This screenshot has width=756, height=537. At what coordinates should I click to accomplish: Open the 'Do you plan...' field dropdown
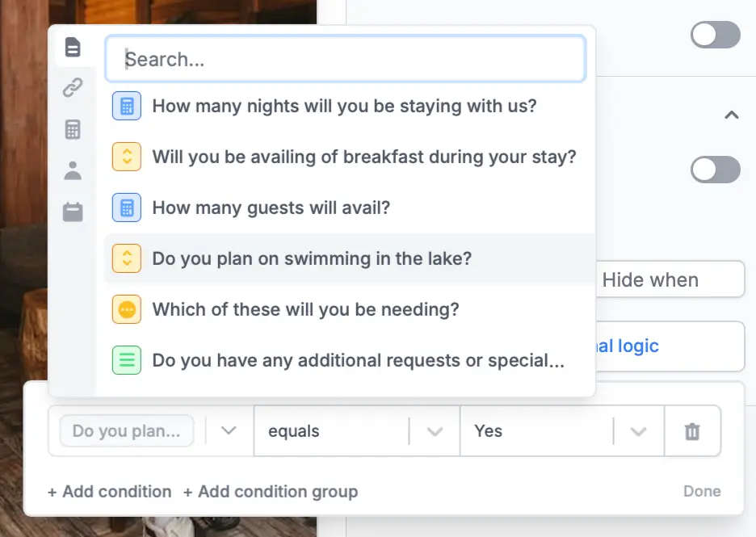click(x=229, y=430)
